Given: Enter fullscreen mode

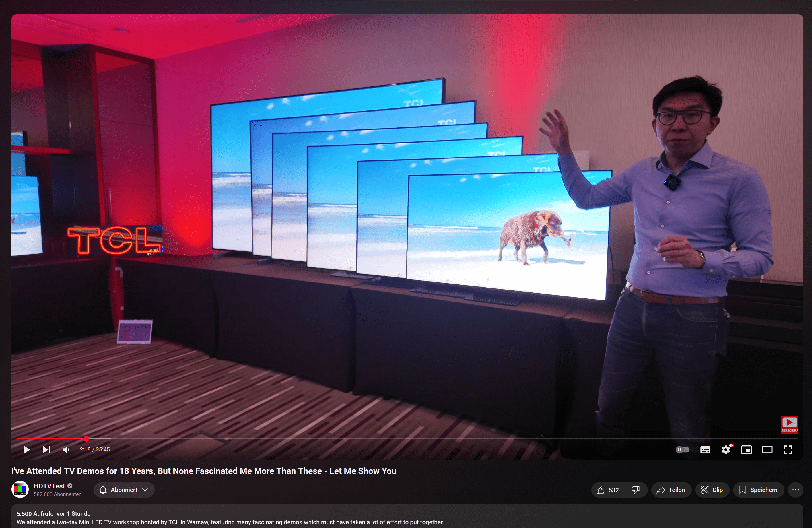Looking at the screenshot, I should pos(788,449).
